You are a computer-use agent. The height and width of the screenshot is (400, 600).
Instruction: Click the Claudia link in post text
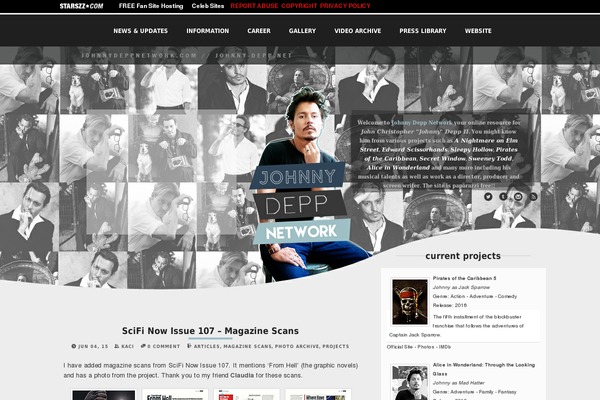(x=242, y=376)
